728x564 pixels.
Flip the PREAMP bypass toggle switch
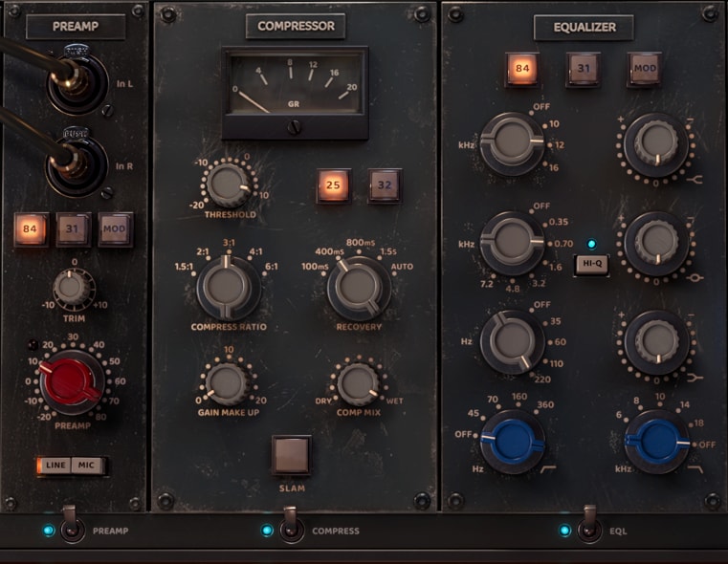point(72,525)
